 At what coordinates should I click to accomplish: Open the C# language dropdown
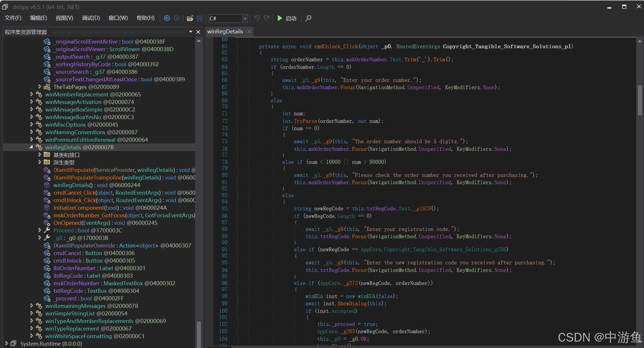pos(245,19)
